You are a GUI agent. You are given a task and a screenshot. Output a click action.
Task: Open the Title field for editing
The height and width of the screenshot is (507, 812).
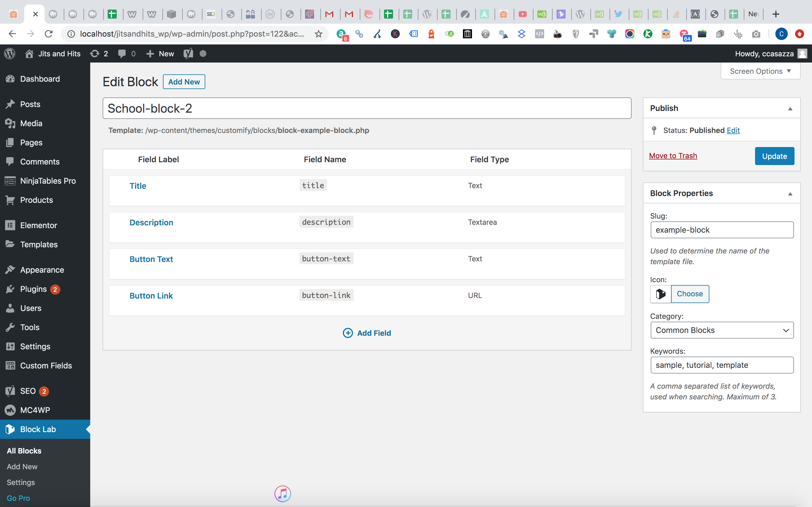point(138,185)
